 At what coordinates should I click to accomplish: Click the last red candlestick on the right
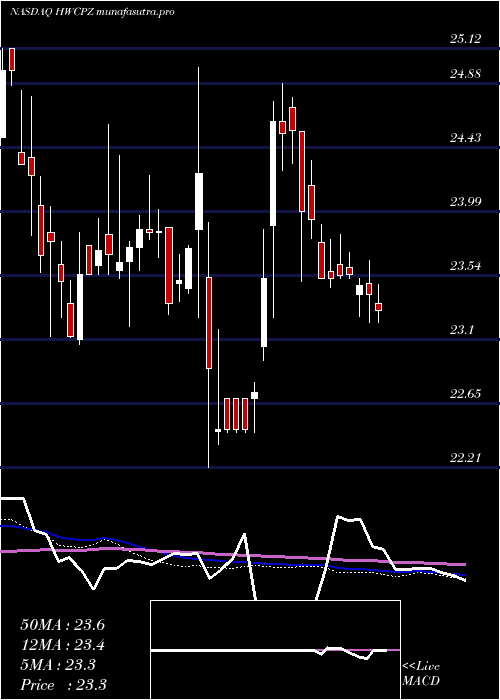[379, 307]
